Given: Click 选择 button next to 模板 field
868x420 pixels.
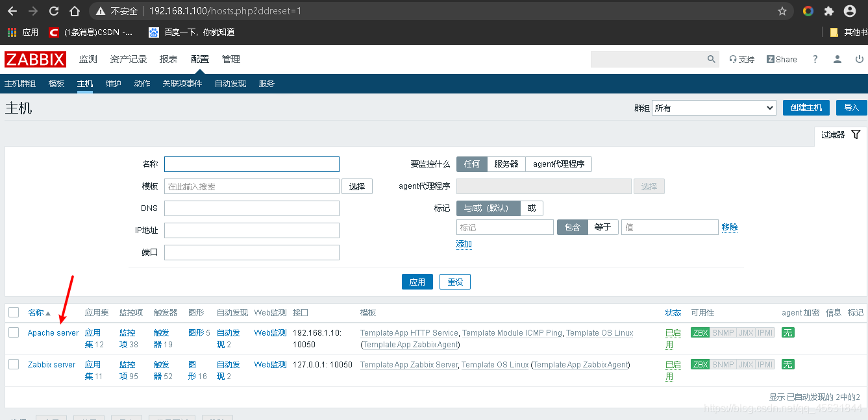Looking at the screenshot, I should click(x=357, y=186).
